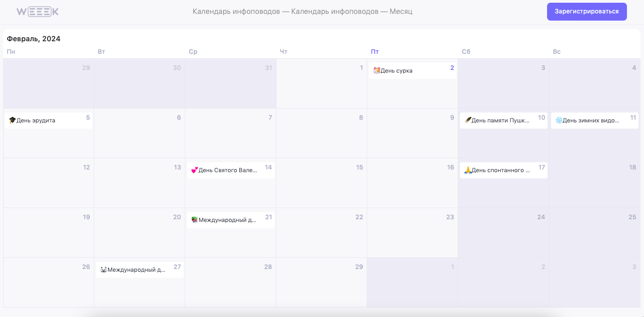This screenshot has width=644, height=317.
Task: Click the Пт weekday column header
Action: (x=375, y=52)
